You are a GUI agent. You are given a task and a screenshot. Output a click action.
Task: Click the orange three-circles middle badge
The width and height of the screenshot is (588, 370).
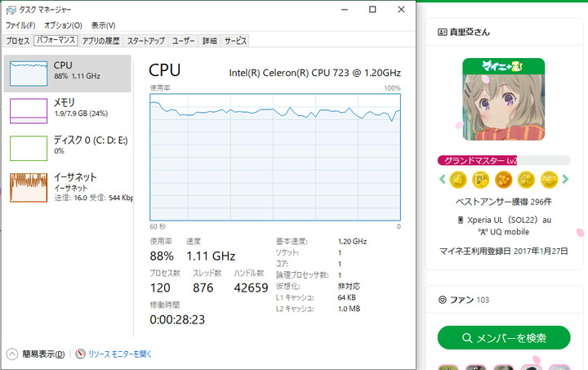coord(503,180)
